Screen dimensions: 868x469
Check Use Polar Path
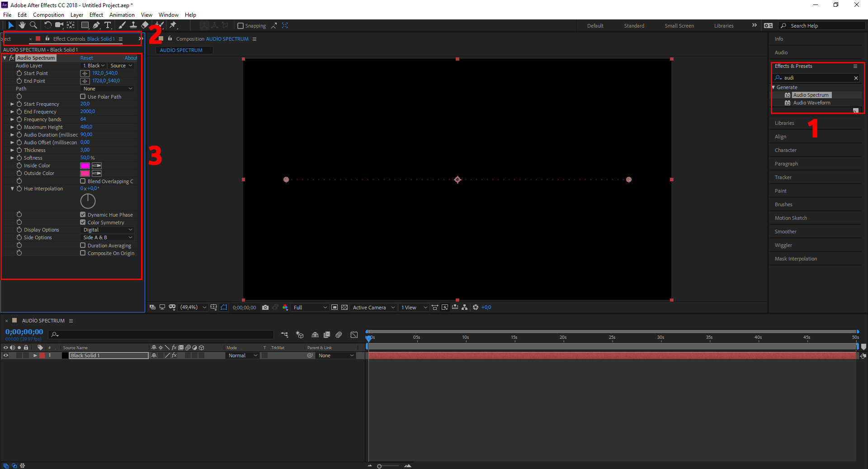[x=83, y=96]
